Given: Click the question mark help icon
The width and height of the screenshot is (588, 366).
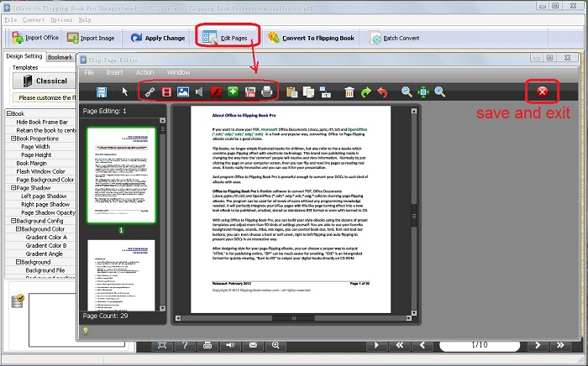Looking at the screenshot, I should coord(185,345).
